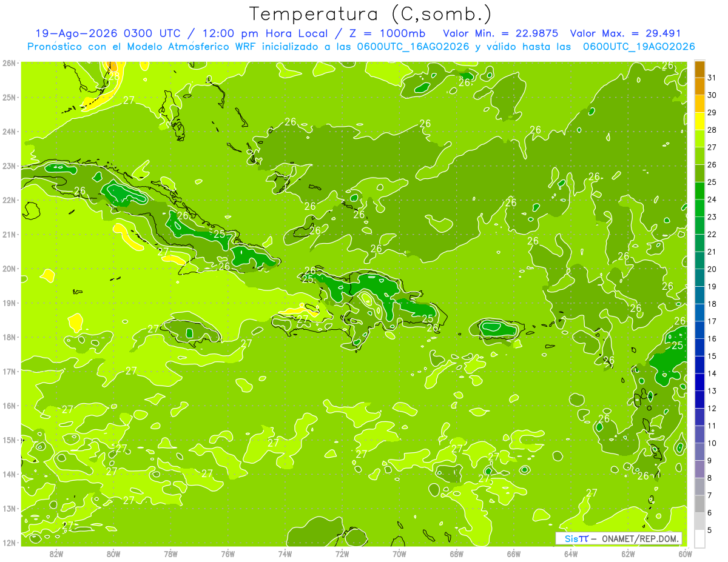Click the "74W" longitude axis label

click(x=285, y=553)
